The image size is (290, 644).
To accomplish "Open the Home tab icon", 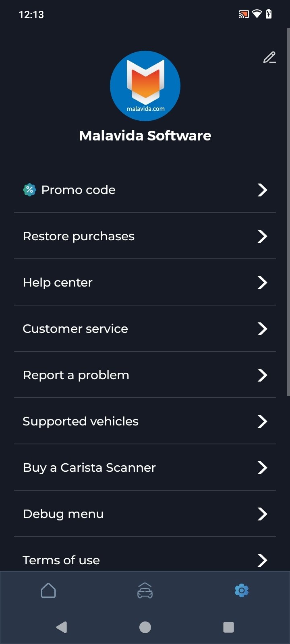I will 48,590.
